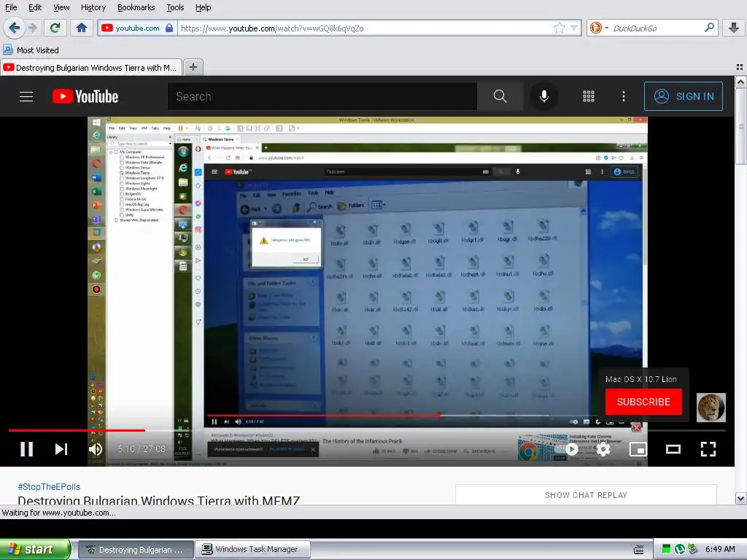Open the Tools menu
Screen dimensions: 747x560
[x=175, y=7]
